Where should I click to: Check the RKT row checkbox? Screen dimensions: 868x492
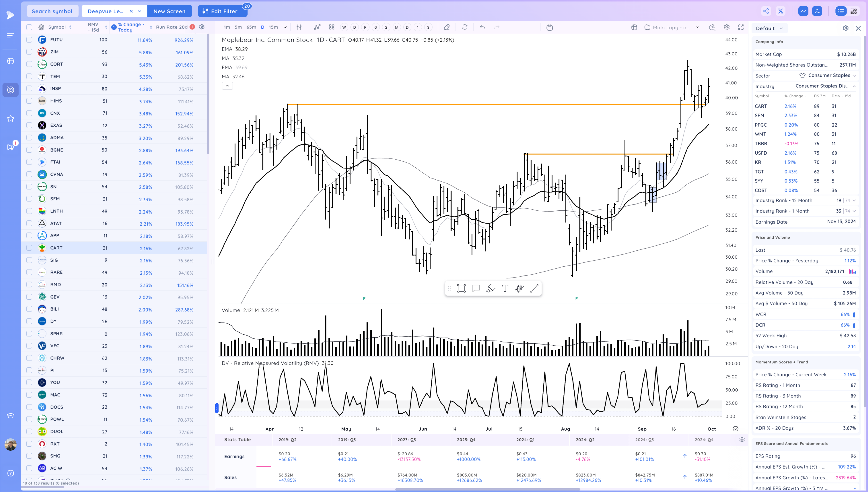[29, 444]
